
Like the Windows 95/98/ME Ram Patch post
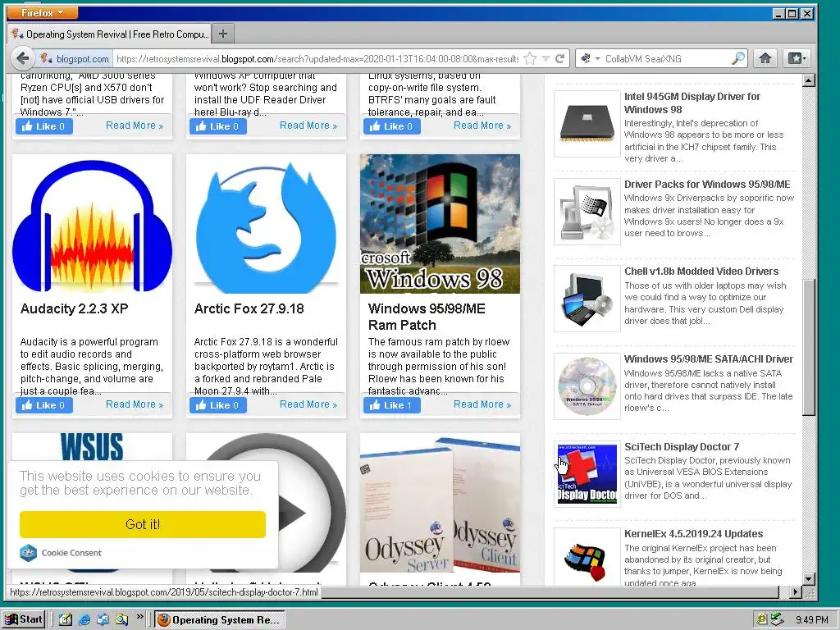tap(392, 405)
